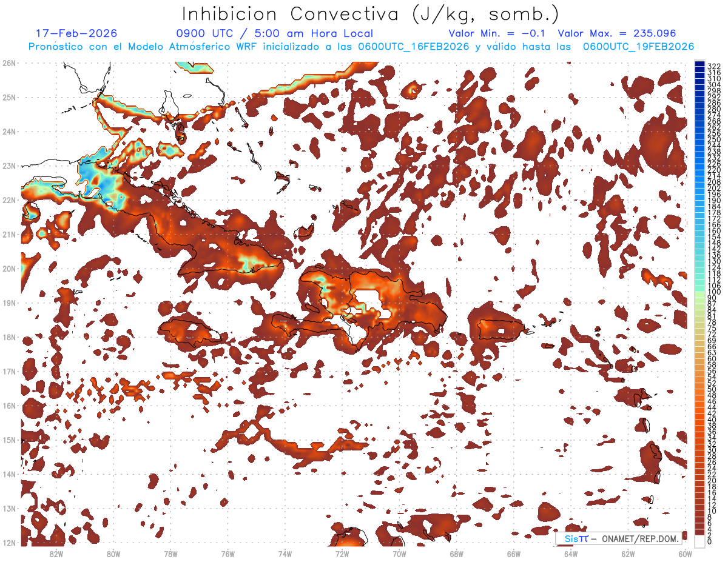Click the "74W" longitude label
728x562 pixels.
(x=285, y=554)
